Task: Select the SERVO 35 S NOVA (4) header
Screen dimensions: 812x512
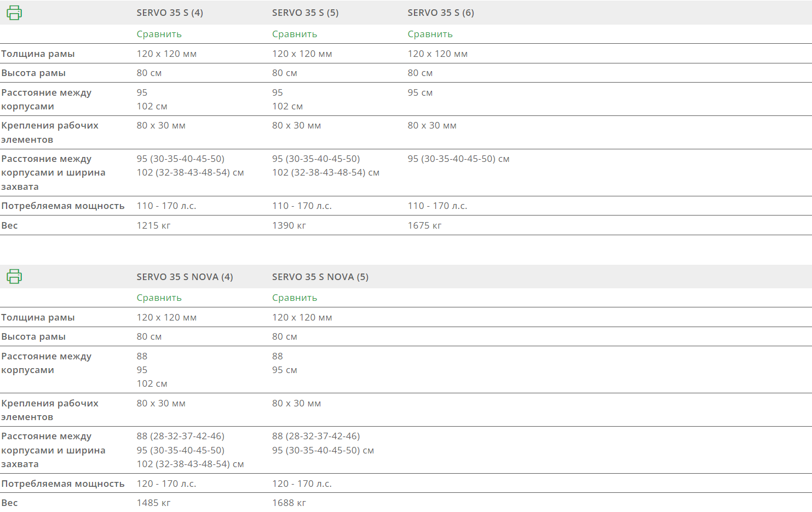Action: (x=185, y=277)
